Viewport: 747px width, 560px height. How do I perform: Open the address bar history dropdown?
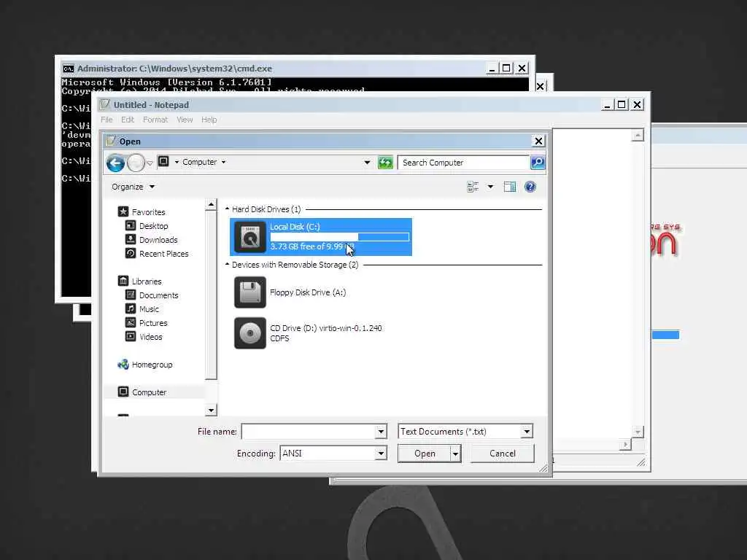[x=367, y=163]
